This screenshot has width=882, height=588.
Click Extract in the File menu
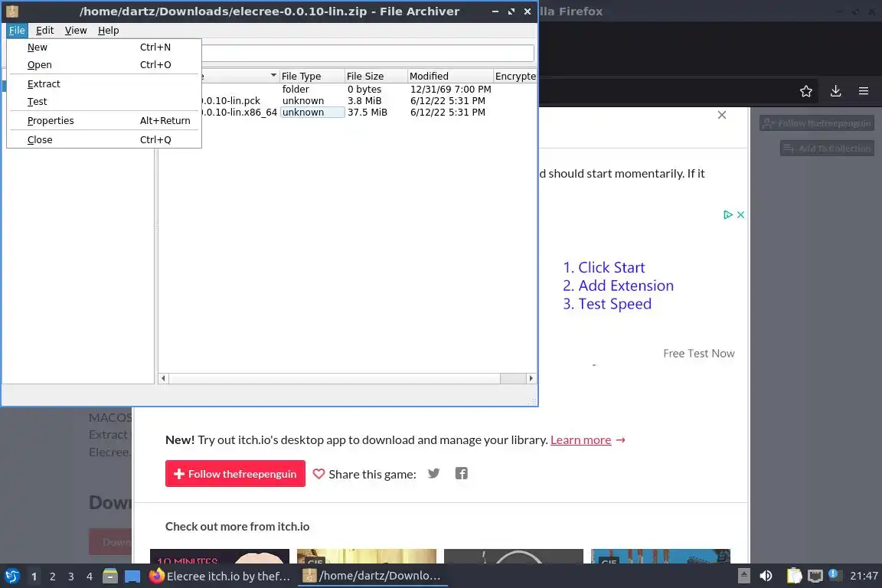pos(103,84)
